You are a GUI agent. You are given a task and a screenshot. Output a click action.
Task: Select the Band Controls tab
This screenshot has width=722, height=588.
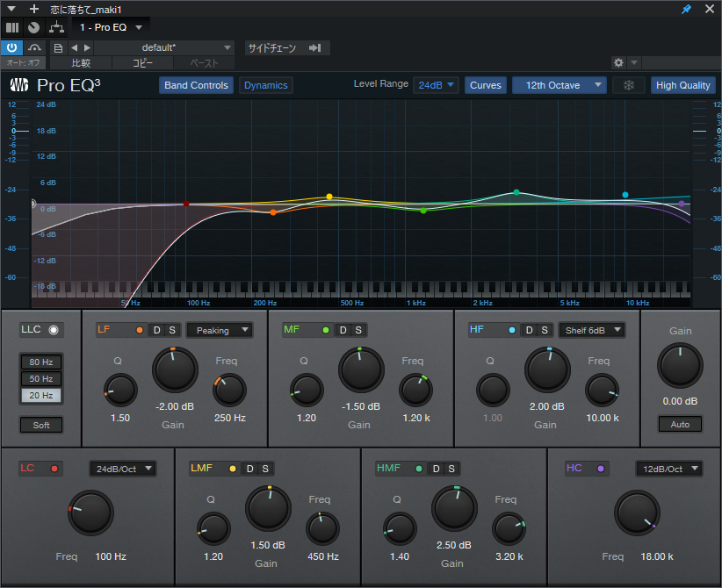pyautogui.click(x=196, y=85)
